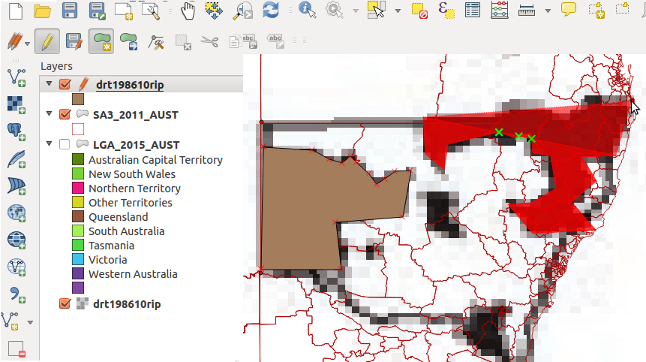
Task: Choose the Node Tool
Action: 156,42
